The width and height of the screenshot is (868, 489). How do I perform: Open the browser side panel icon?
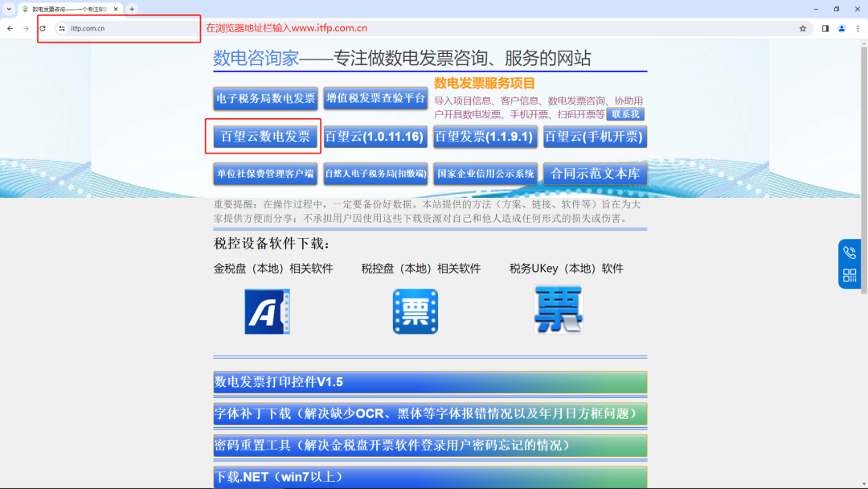click(825, 28)
